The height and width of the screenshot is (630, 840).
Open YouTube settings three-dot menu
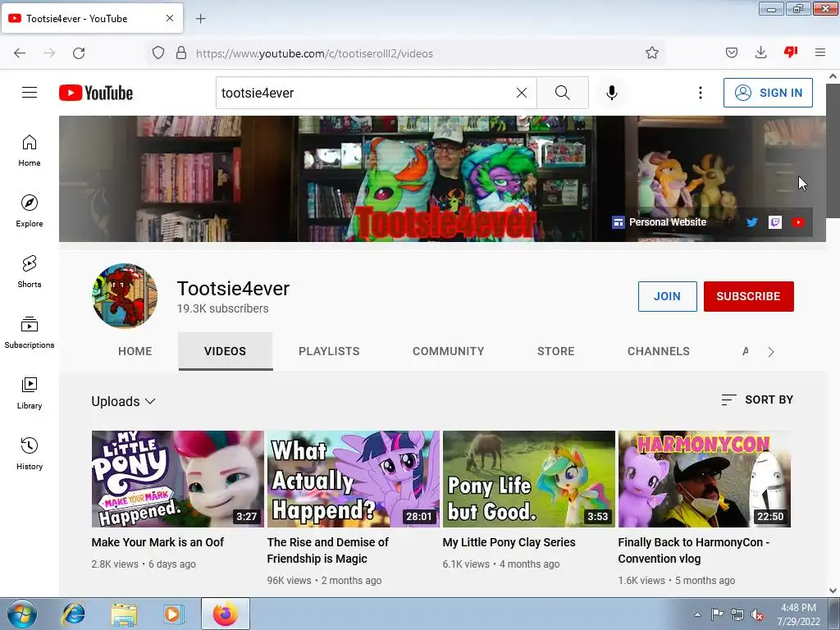point(701,93)
